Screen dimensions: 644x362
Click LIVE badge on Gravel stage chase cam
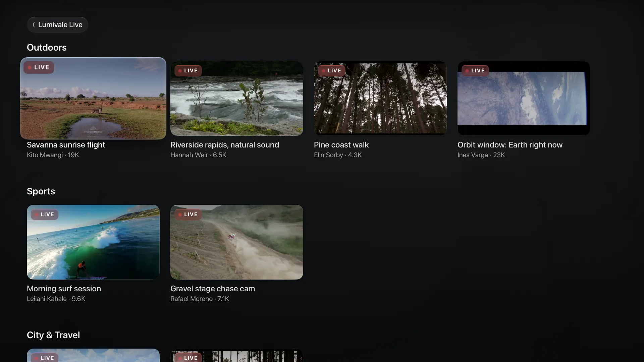pyautogui.click(x=188, y=215)
